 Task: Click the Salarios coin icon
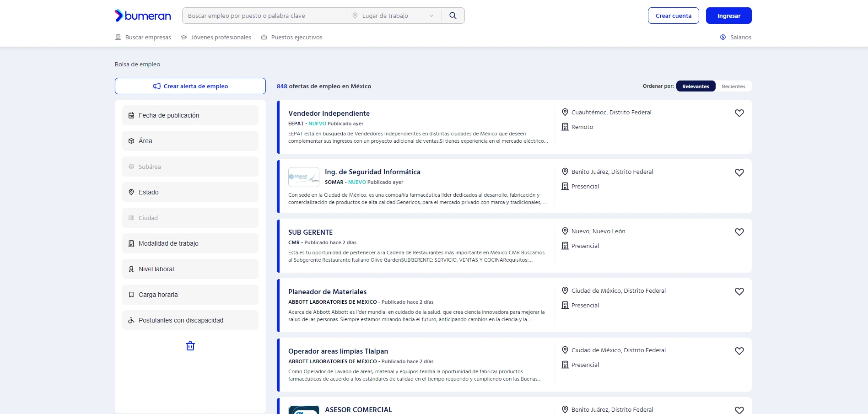pos(723,37)
